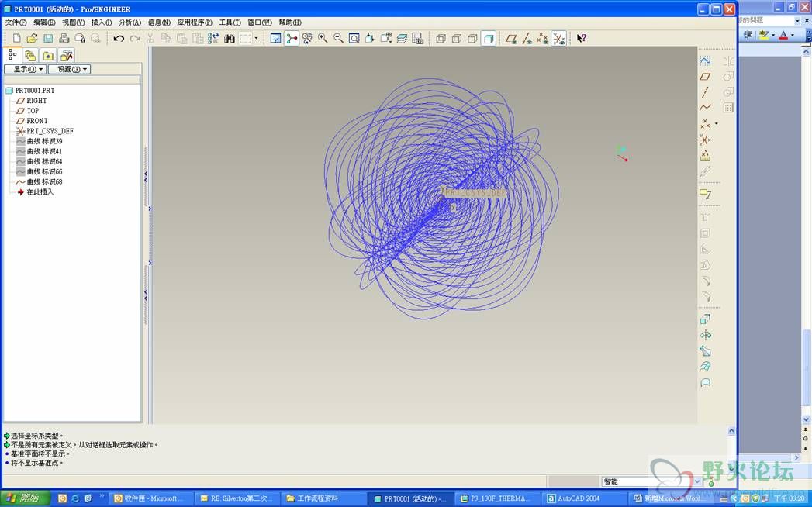Undo the last action
Viewport: 812px width, 507px height.
click(x=119, y=38)
